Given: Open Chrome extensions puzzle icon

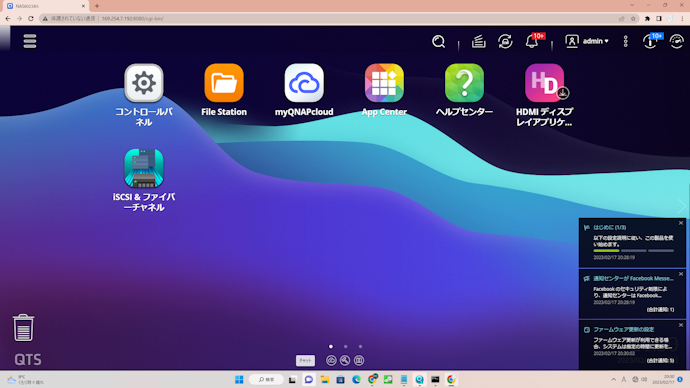Looking at the screenshot, I should 647,18.
